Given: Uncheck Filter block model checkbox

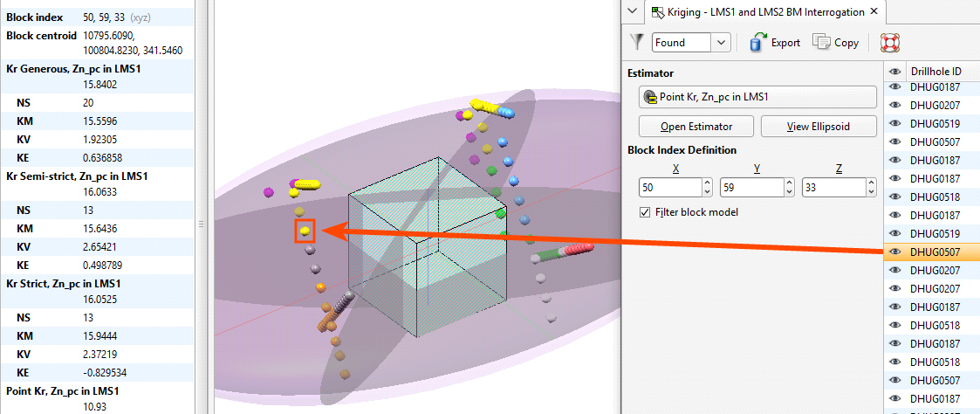Looking at the screenshot, I should (645, 212).
